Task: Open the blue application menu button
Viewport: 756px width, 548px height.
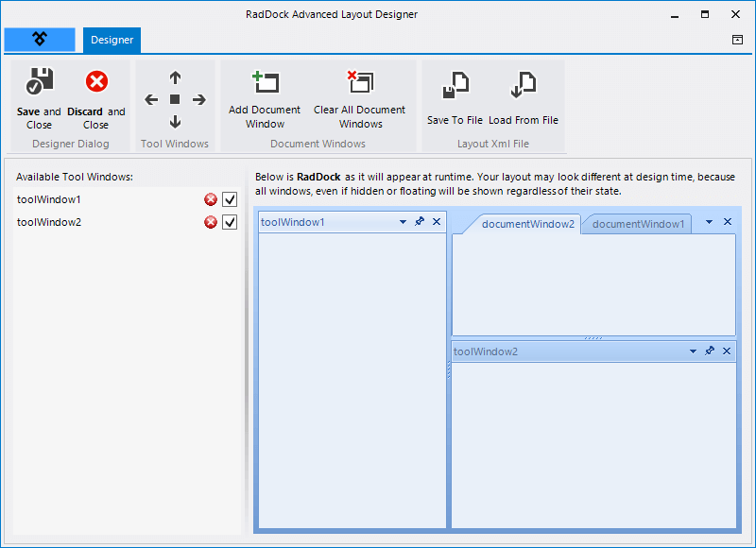Action: [40, 40]
